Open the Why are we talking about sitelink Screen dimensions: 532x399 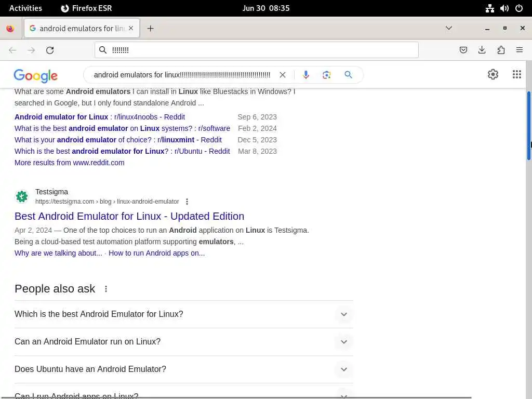[x=58, y=253]
